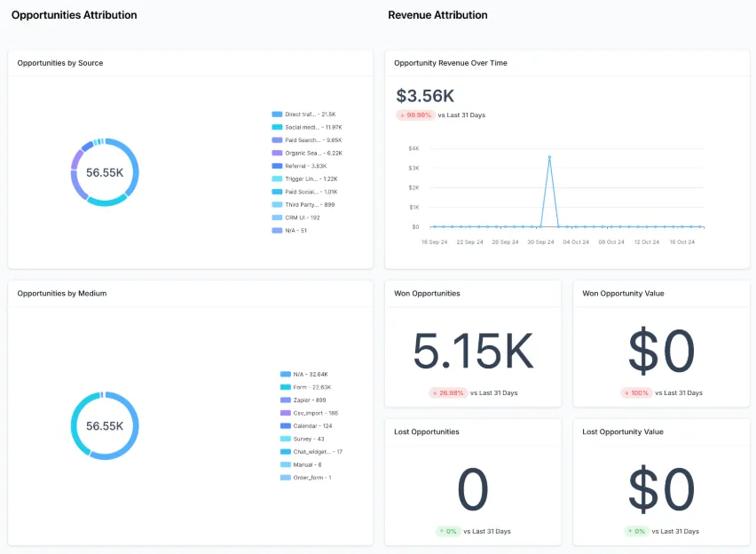Click the 'Order_form - 1' legend entry
This screenshot has width=756, height=554.
point(305,478)
